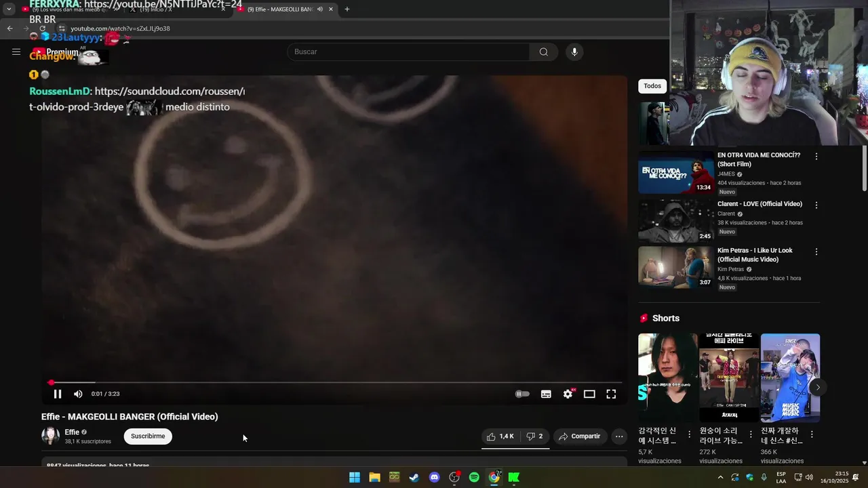Switch to theater mode
Image resolution: width=868 pixels, height=488 pixels.
[589, 394]
